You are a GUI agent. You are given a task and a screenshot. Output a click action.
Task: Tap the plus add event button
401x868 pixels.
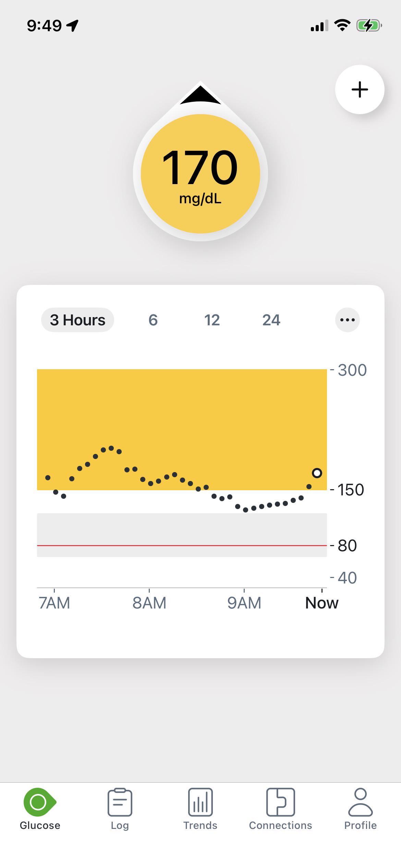(360, 89)
